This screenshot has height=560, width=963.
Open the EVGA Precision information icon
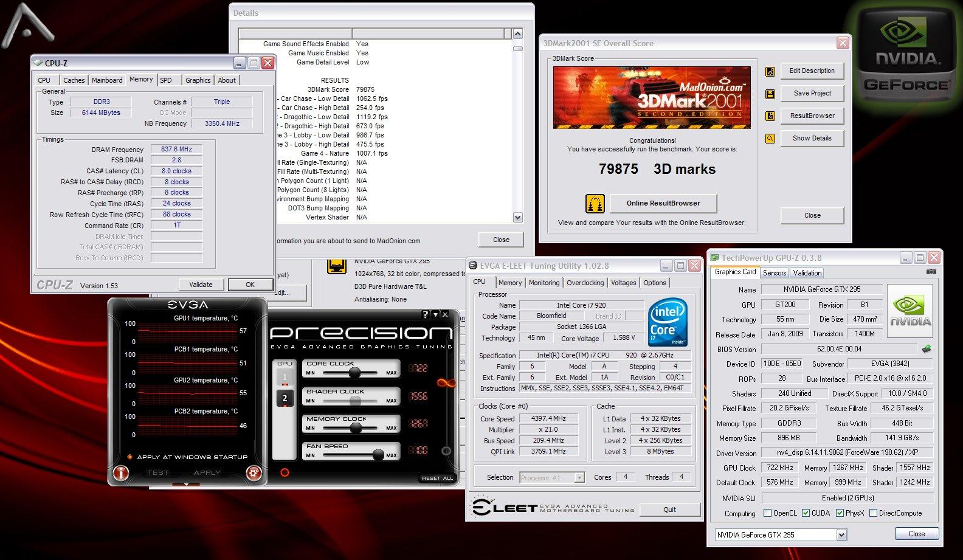tap(121, 472)
